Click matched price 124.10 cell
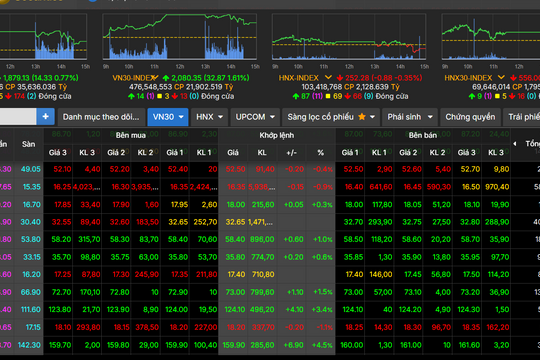The height and width of the screenshot is (360, 540). [235, 309]
